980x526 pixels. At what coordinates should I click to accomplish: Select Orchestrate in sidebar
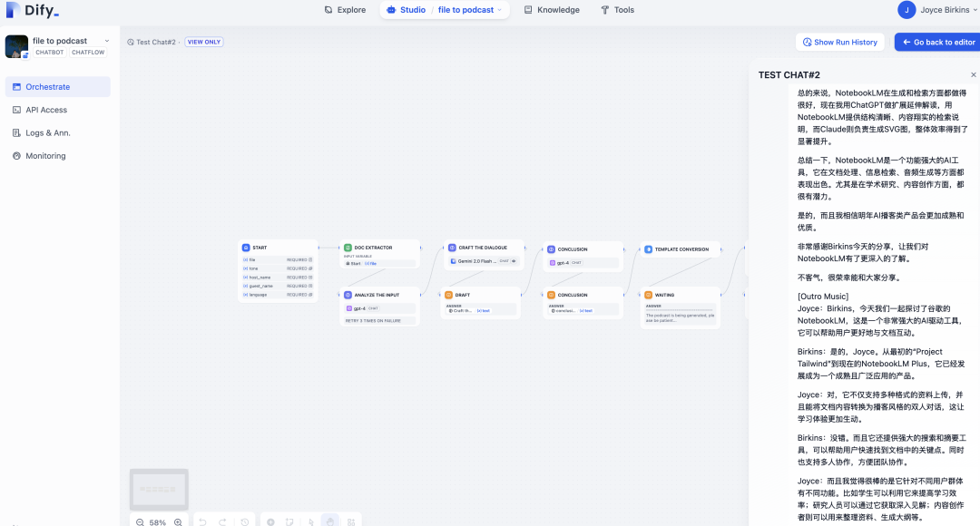point(57,87)
